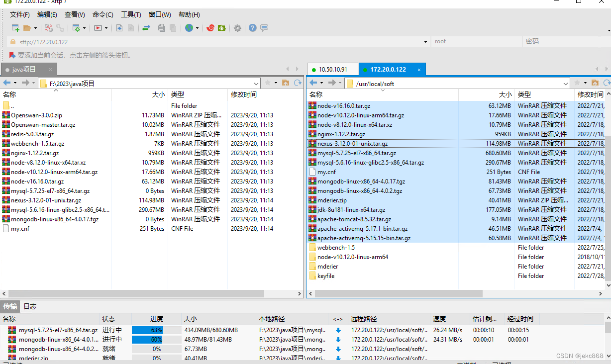Viewport: 611px width, 364px height.
Task: Click the Open Session folder icon
Action: click(x=27, y=28)
